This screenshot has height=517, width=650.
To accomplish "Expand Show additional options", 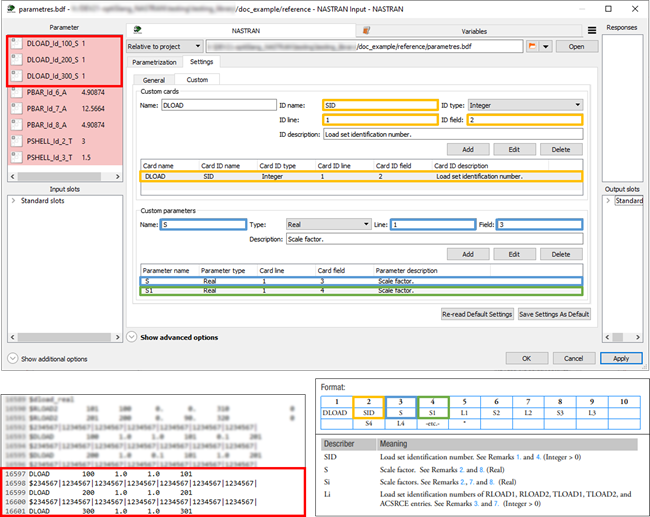I will coord(13,358).
